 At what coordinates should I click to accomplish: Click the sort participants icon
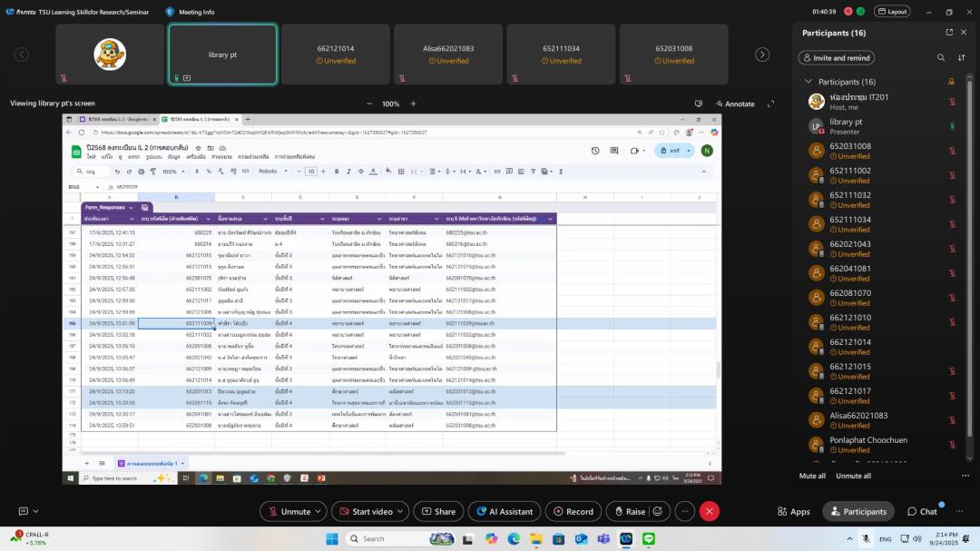pos(961,58)
